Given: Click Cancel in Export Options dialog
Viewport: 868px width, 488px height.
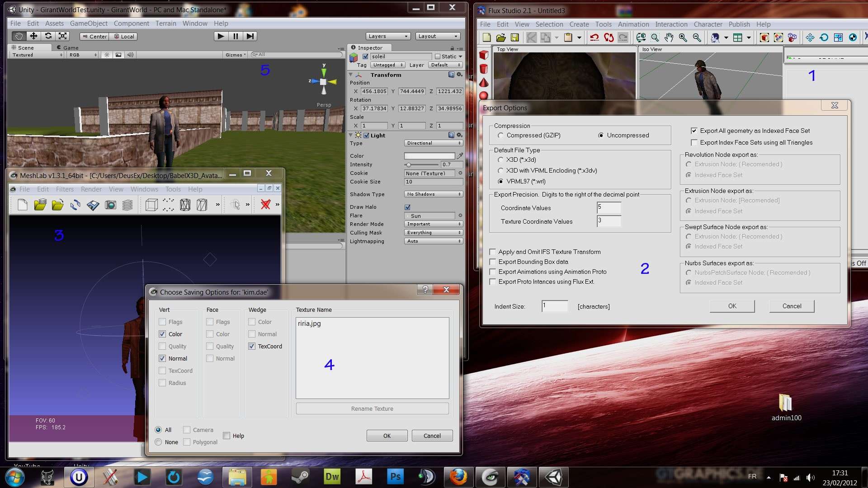Looking at the screenshot, I should click(792, 306).
